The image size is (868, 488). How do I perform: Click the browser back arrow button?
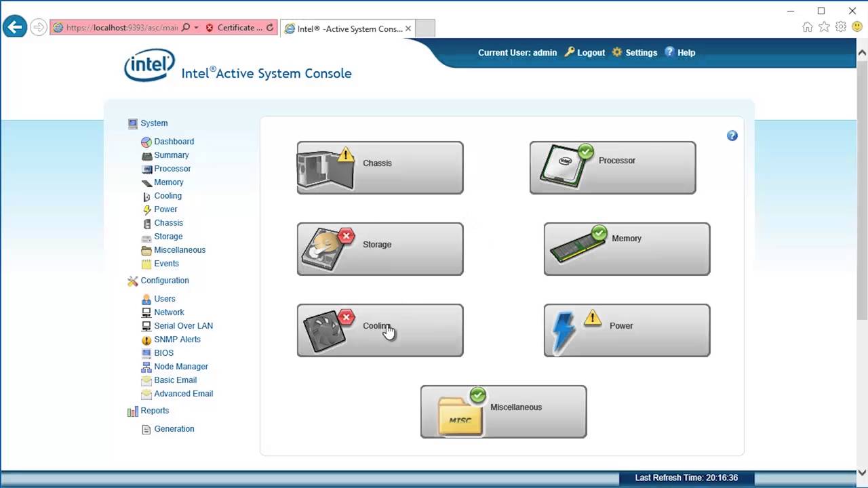click(x=14, y=27)
